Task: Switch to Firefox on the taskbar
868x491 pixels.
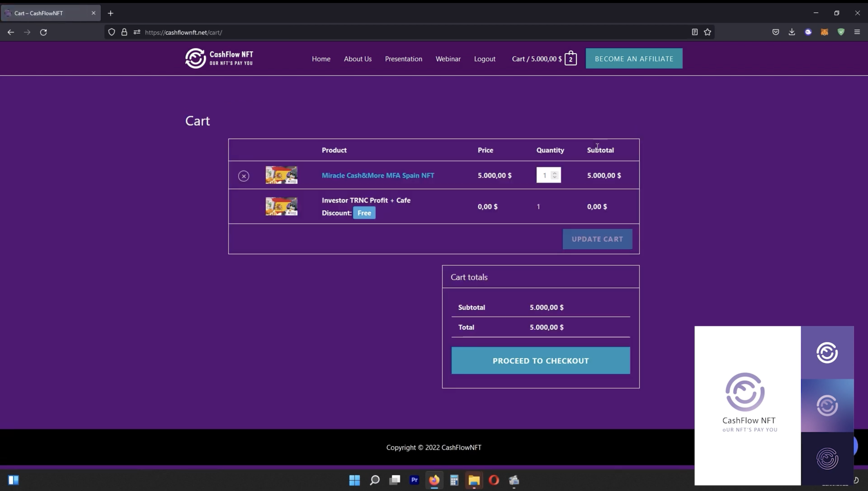Action: [434, 480]
